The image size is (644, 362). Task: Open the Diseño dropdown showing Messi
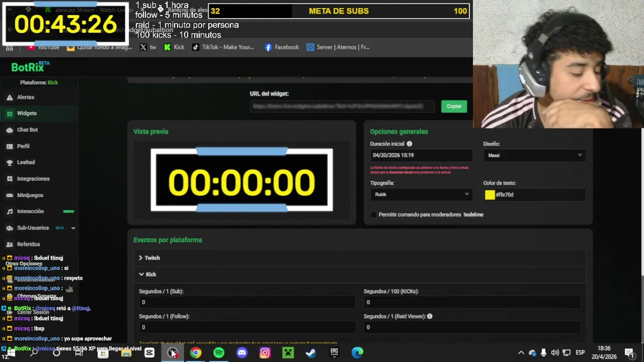[x=534, y=155]
